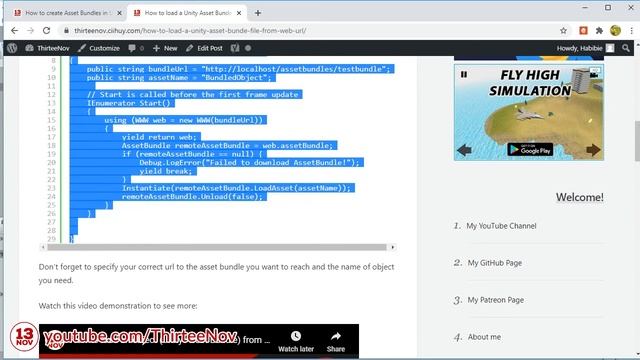Click the code block horizontal scrollbar
This screenshot has width=640, height=360.
tap(217, 247)
